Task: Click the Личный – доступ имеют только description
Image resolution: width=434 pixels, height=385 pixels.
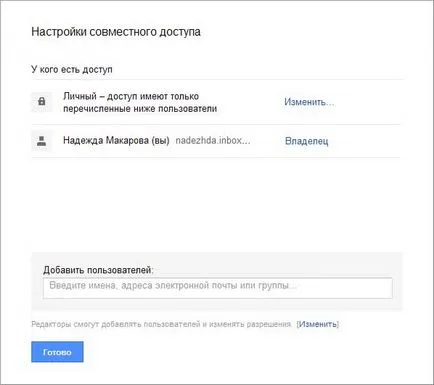Action: pos(140,102)
